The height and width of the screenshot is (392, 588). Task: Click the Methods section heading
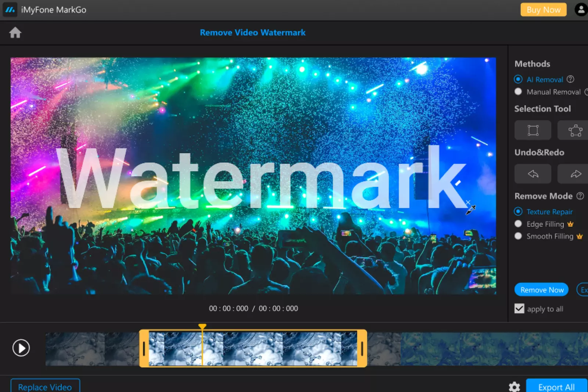pyautogui.click(x=532, y=64)
